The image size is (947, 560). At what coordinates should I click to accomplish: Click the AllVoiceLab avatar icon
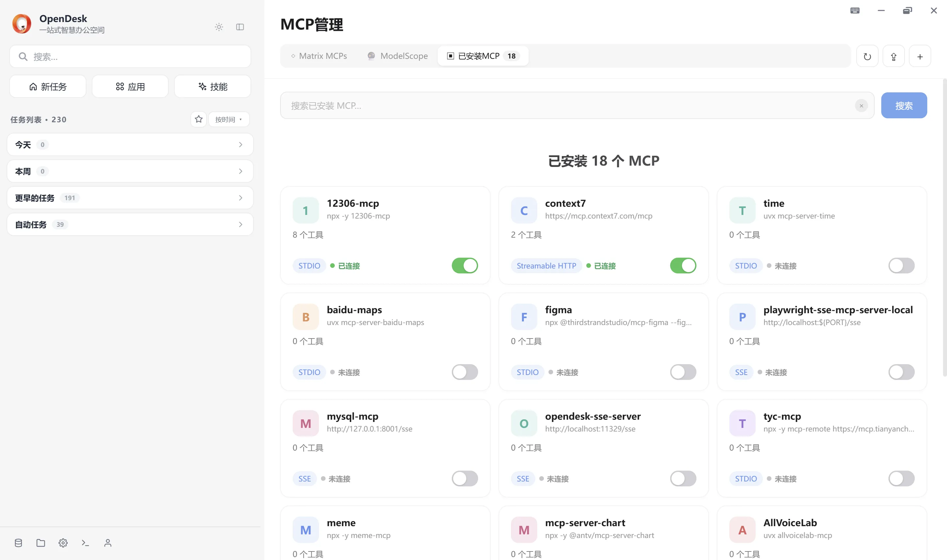[742, 529]
